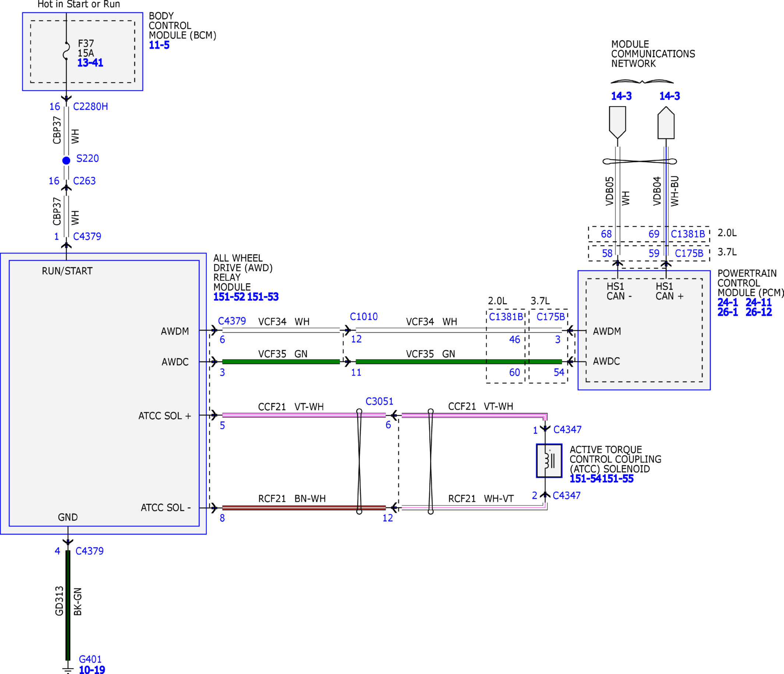Click AWDC label inside the PCM

(606, 361)
